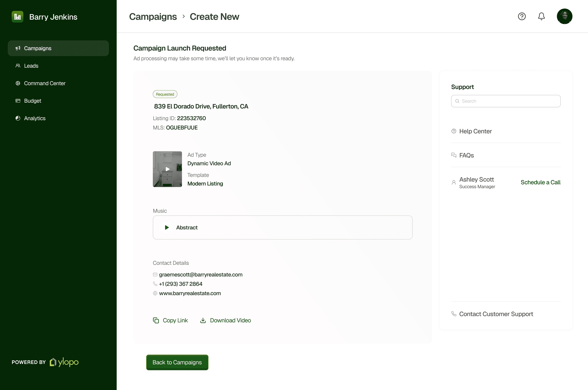
Task: Click the Download Video icon
Action: [x=203, y=320]
